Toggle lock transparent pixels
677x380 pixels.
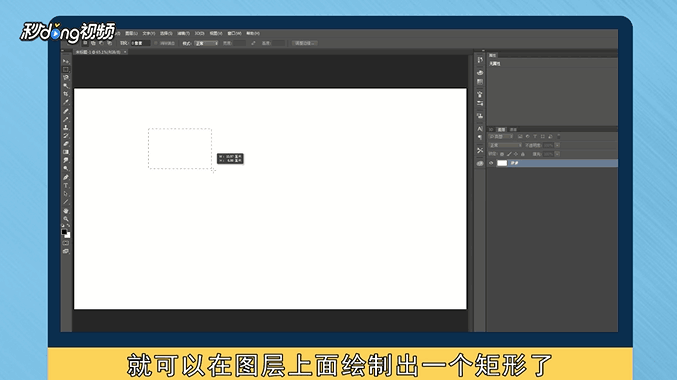coord(502,154)
